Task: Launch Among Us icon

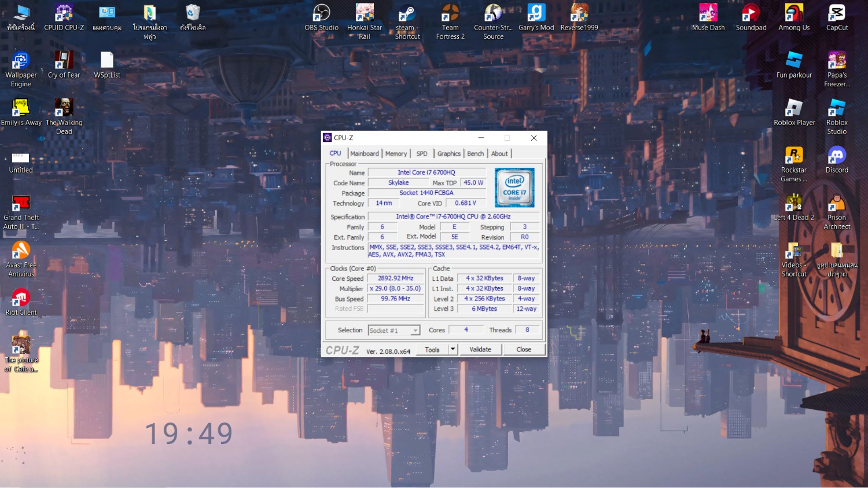Action: click(794, 17)
